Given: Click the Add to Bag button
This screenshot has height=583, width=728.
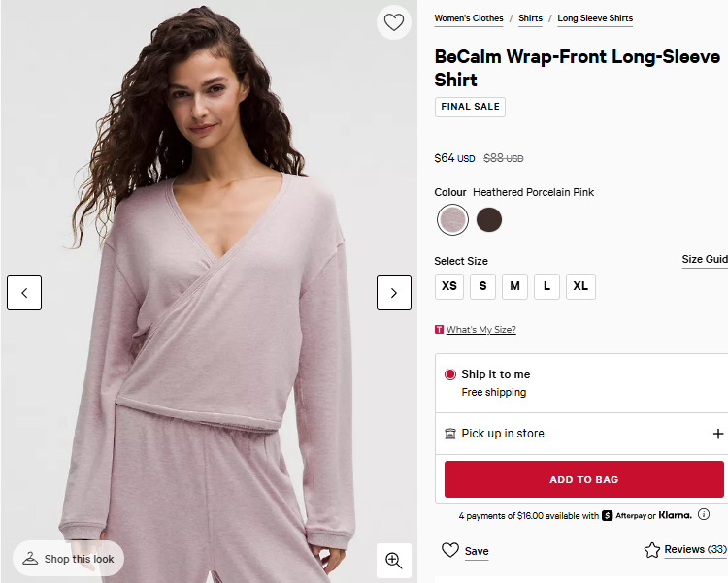Looking at the screenshot, I should coord(583,479).
